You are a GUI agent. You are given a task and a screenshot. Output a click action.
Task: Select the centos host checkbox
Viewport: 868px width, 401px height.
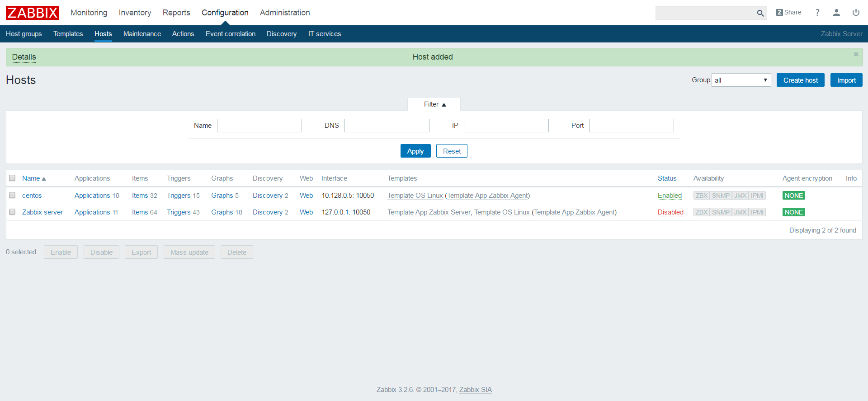click(12, 195)
